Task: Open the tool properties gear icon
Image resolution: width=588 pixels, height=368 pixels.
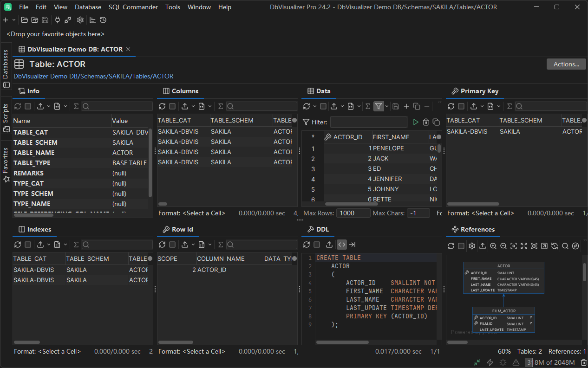Action: (80, 20)
